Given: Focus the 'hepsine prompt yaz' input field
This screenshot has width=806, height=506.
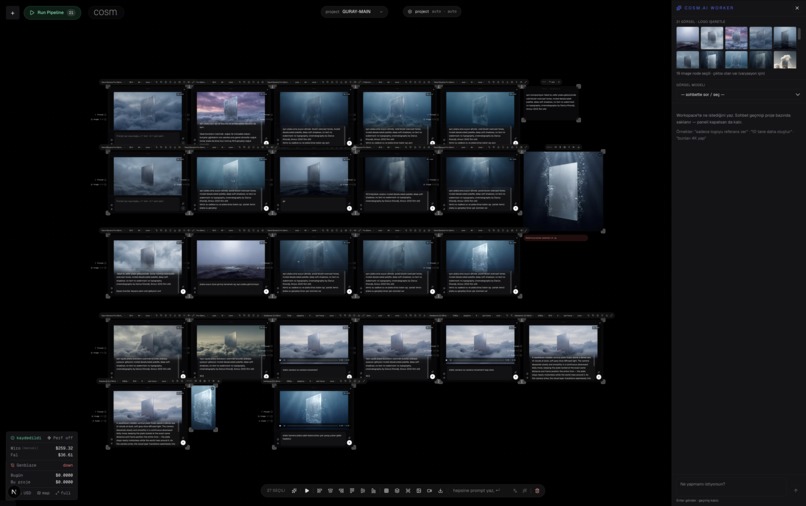Looking at the screenshot, I should tap(477, 491).
